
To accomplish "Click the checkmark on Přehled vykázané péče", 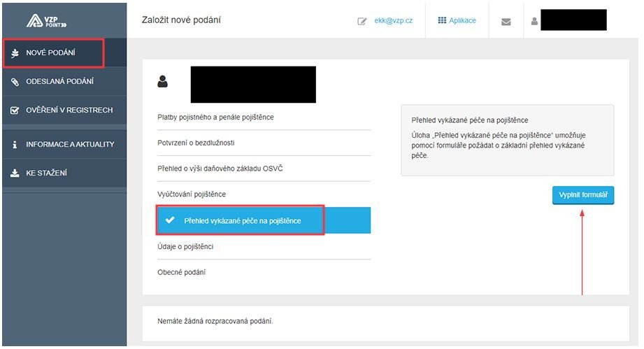I will click(x=169, y=220).
